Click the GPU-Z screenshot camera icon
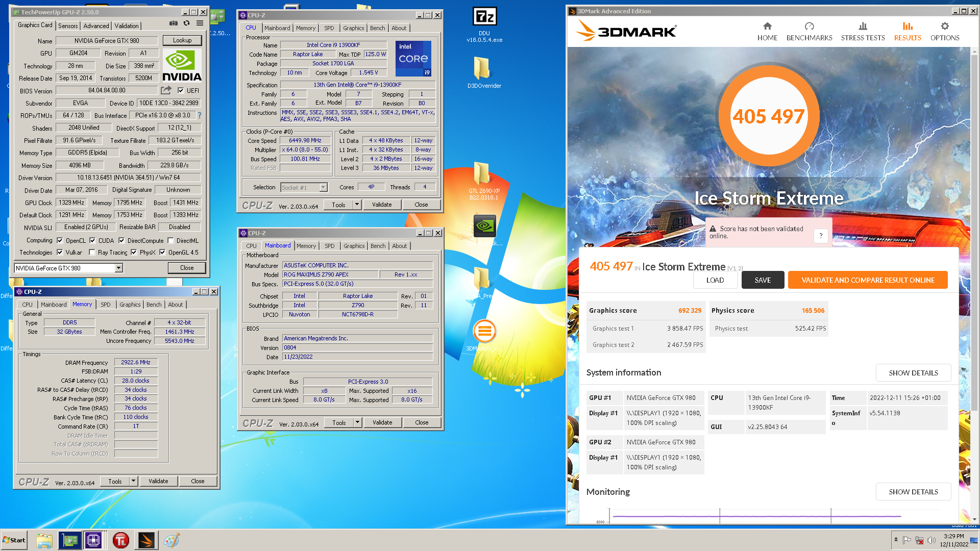This screenshot has height=551, width=980. point(174,23)
